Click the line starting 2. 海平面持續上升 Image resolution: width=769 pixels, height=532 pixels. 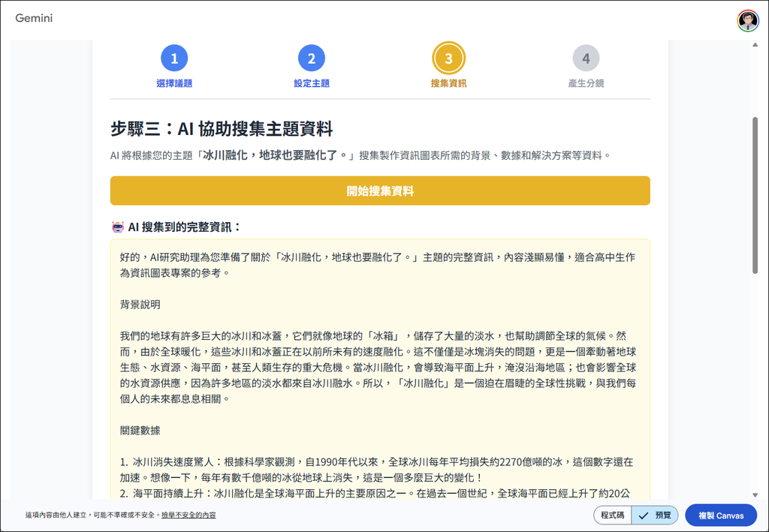(375, 493)
